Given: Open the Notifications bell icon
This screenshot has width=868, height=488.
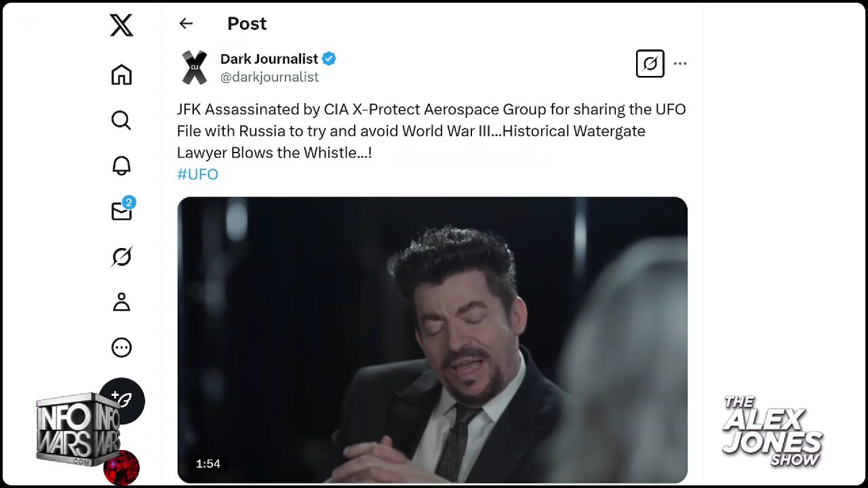Looking at the screenshot, I should pos(121,165).
